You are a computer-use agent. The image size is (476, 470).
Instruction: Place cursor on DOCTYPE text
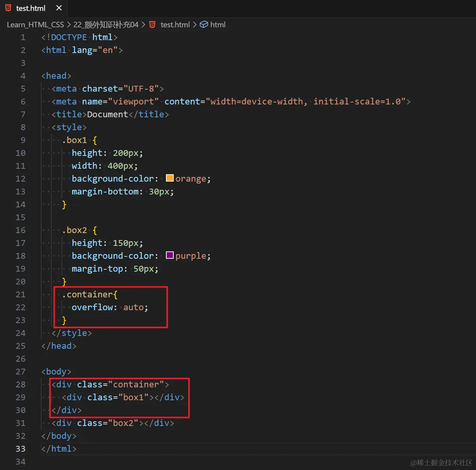pos(69,37)
